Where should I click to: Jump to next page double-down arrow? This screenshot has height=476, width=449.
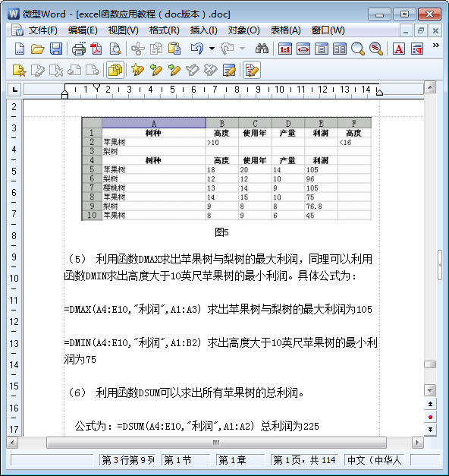tap(430, 430)
